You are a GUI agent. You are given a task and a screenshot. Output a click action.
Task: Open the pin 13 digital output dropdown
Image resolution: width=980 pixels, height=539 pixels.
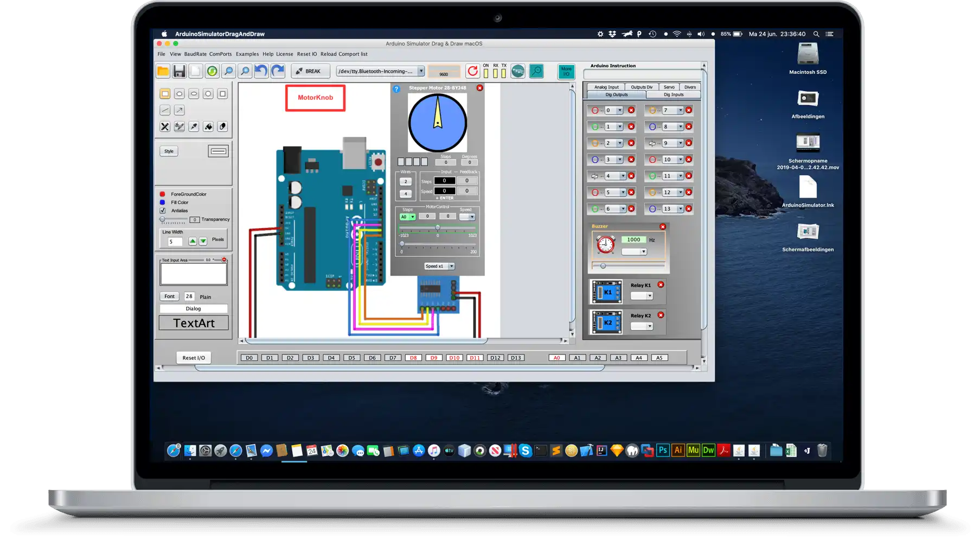click(x=673, y=208)
